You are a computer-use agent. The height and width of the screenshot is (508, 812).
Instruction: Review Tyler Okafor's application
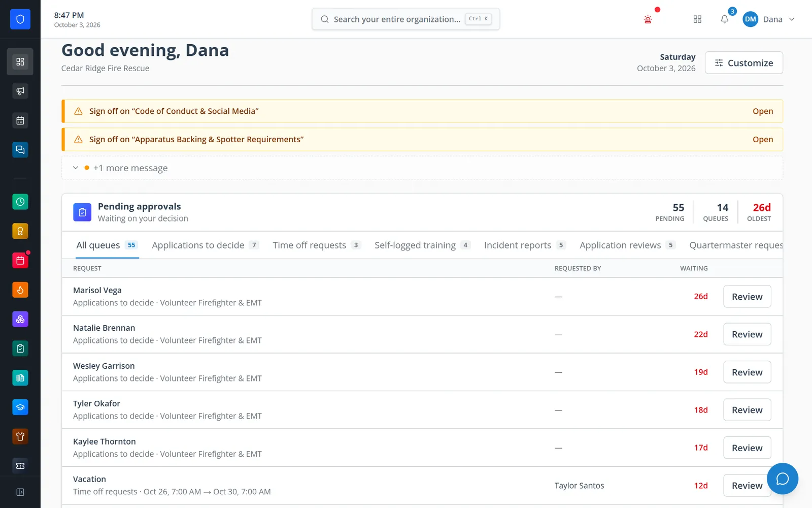click(x=747, y=410)
